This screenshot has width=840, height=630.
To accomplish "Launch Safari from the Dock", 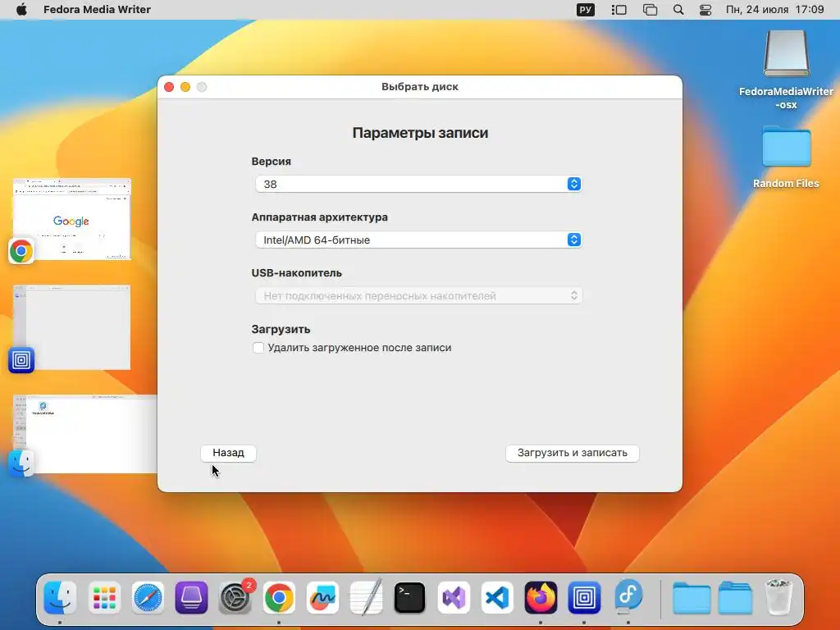I will (148, 597).
